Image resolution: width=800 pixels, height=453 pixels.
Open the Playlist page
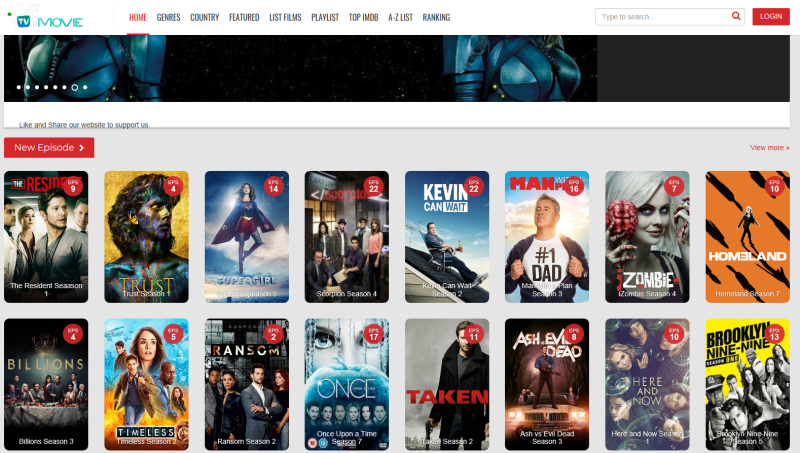tap(325, 17)
